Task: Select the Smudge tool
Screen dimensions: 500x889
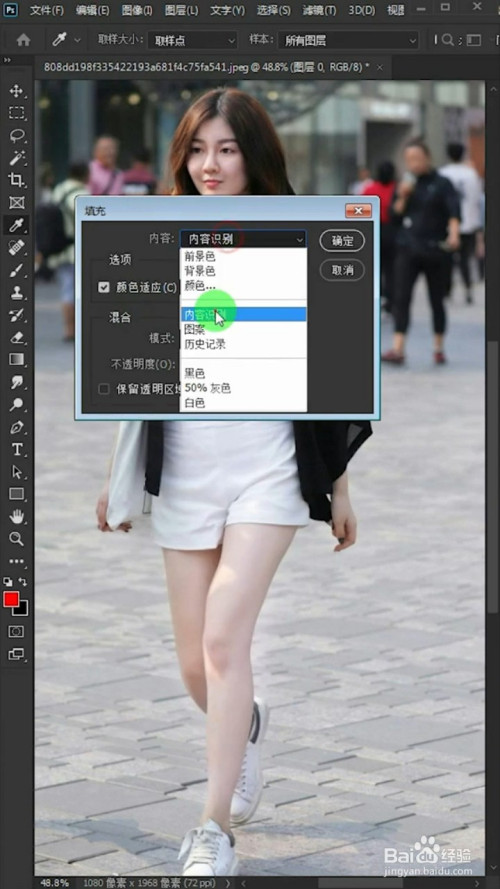Action: 16,382
